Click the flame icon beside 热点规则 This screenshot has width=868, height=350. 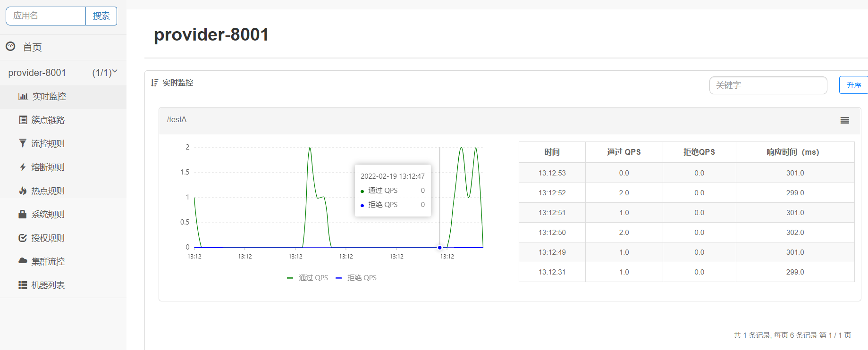tap(23, 191)
